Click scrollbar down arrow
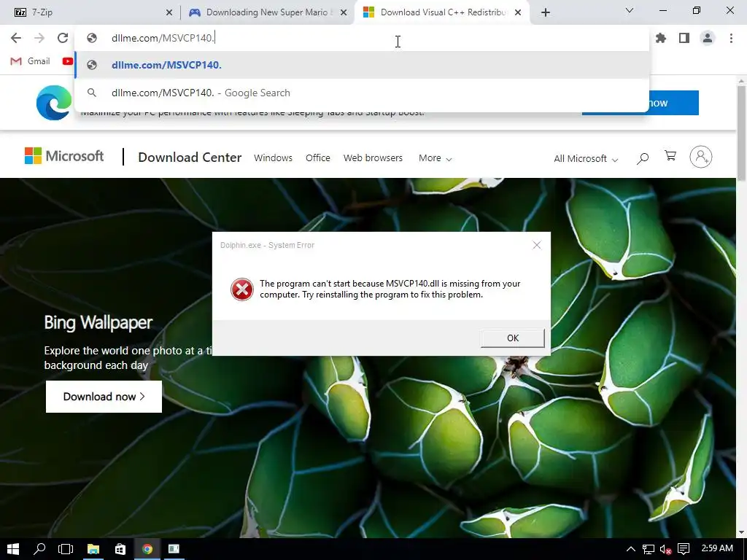The image size is (747, 560). pos(741,533)
